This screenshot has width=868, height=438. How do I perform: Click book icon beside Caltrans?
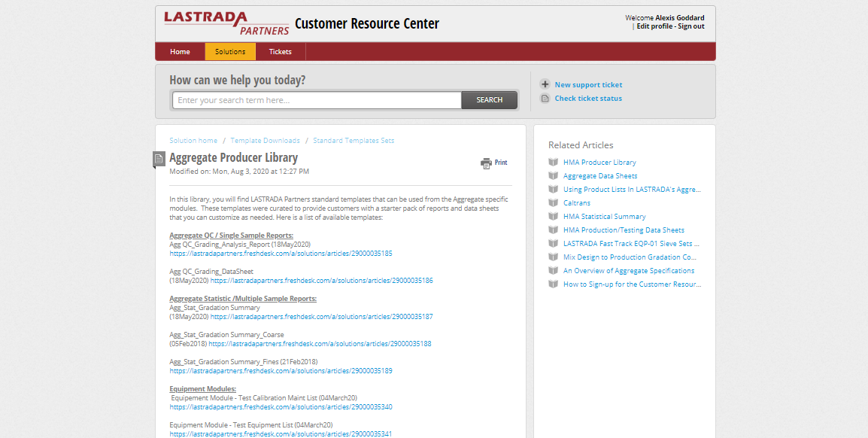coord(553,202)
